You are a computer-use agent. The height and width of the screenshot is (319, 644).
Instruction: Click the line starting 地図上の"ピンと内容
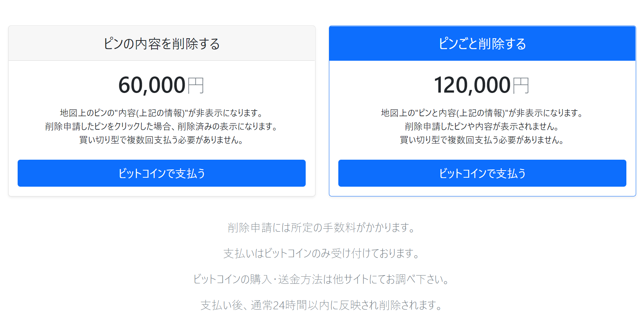coord(482,113)
